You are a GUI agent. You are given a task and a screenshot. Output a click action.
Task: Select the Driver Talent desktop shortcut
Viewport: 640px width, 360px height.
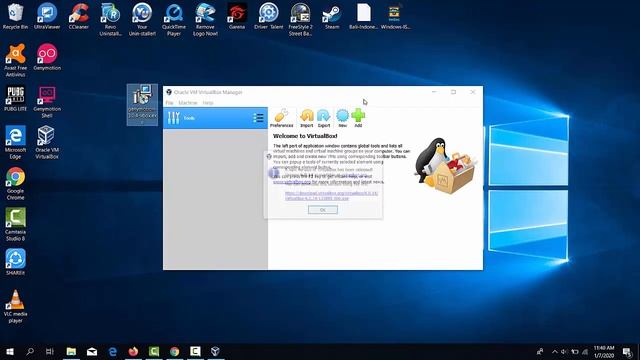click(x=269, y=17)
